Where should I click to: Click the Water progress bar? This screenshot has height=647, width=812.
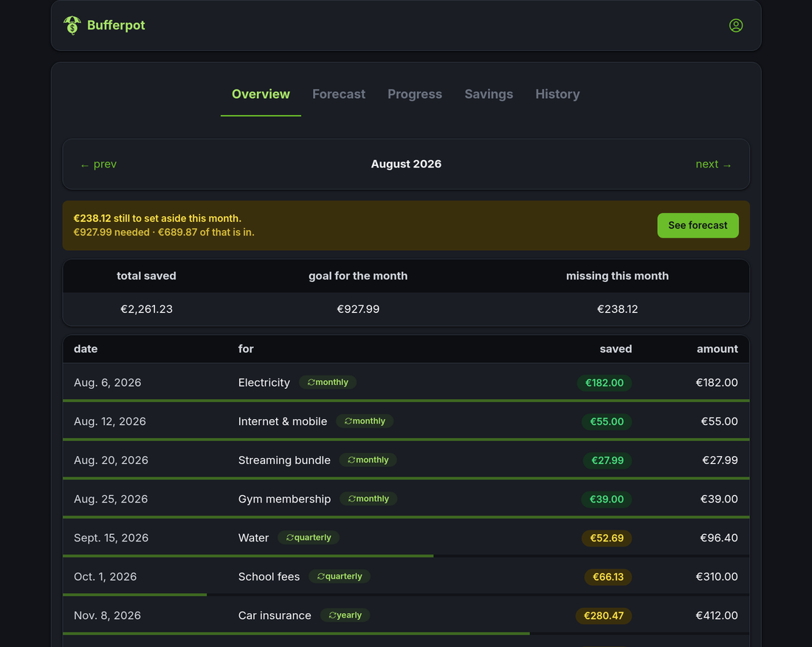click(406, 556)
